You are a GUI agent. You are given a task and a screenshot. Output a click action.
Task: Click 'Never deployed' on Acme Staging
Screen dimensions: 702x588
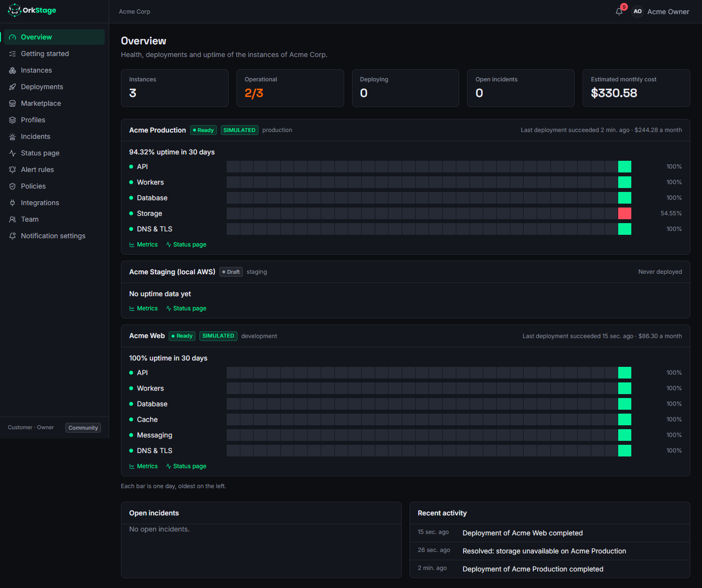click(x=660, y=272)
